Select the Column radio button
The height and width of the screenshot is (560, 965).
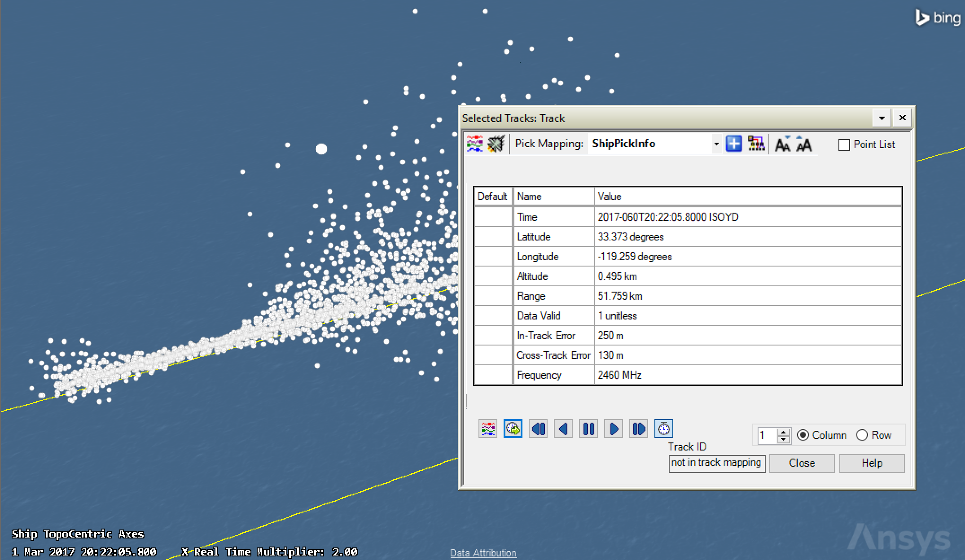[803, 435]
